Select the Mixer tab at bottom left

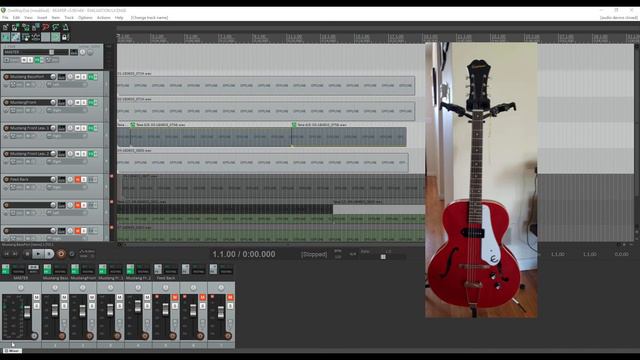[12, 351]
